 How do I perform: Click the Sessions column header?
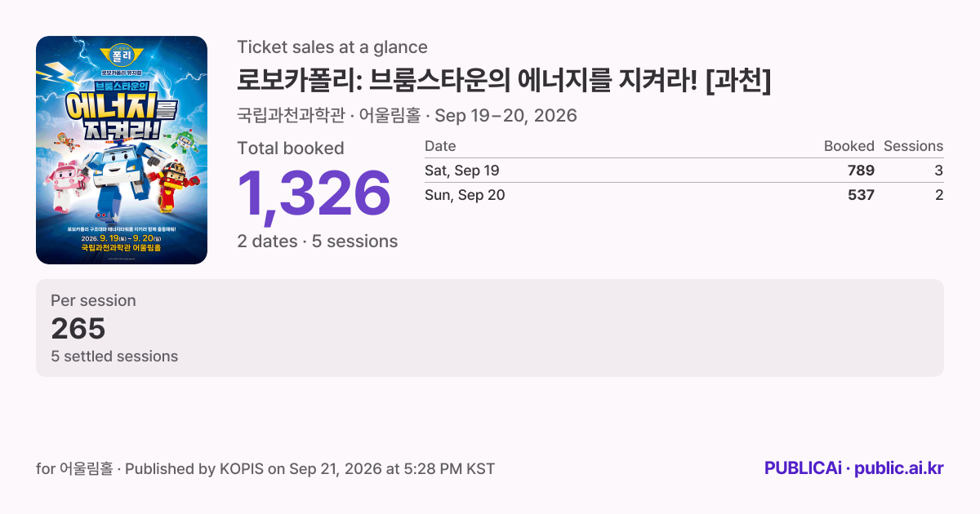[x=913, y=146]
